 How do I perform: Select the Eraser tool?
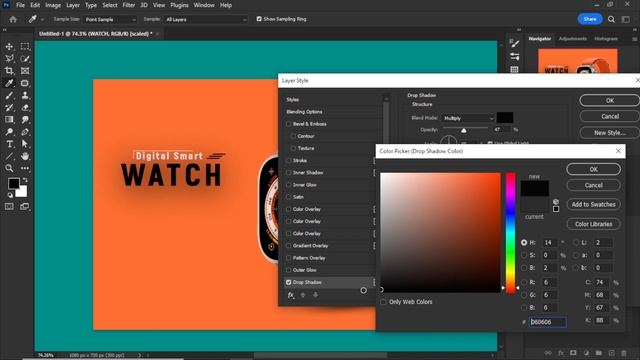pyautogui.click(x=25, y=107)
